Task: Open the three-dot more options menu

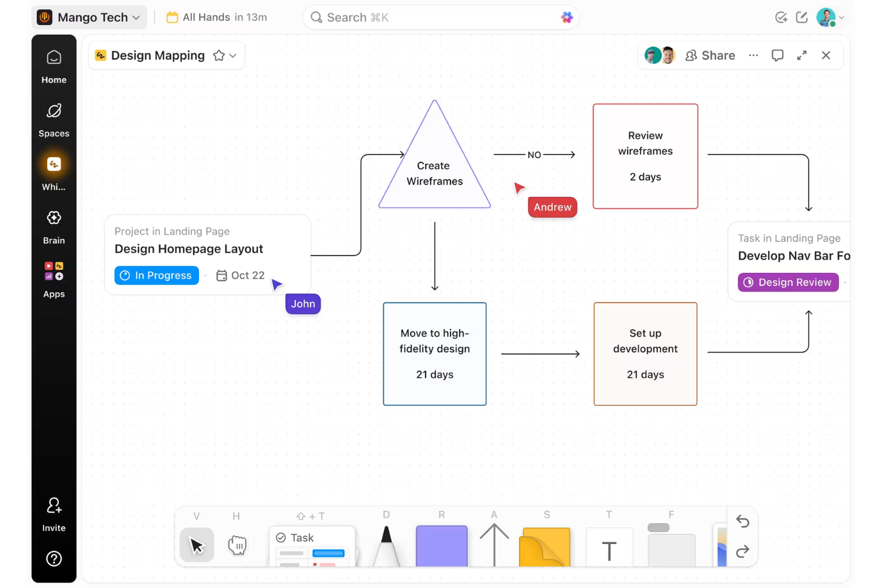Action: pos(753,55)
